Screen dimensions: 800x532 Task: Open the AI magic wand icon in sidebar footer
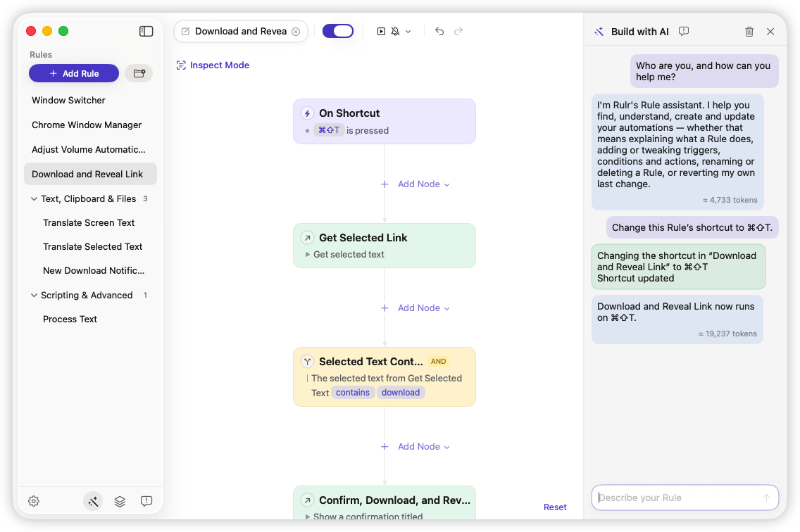[x=93, y=502]
